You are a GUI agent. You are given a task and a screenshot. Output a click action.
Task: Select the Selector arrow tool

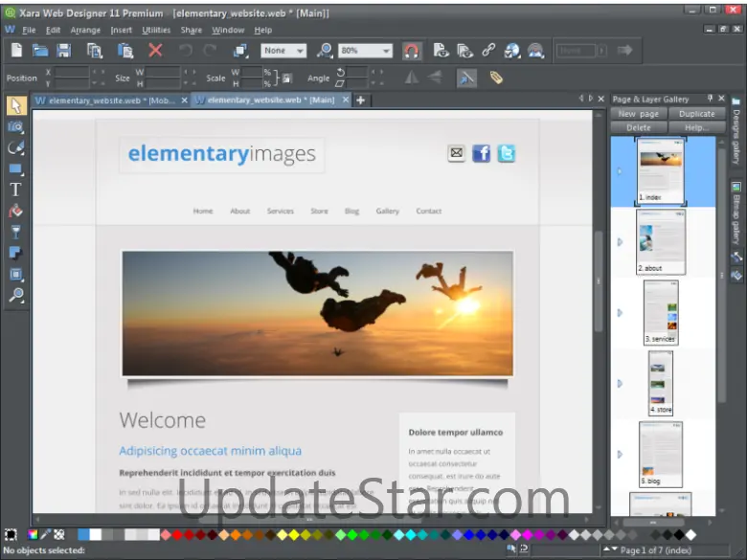pos(16,105)
